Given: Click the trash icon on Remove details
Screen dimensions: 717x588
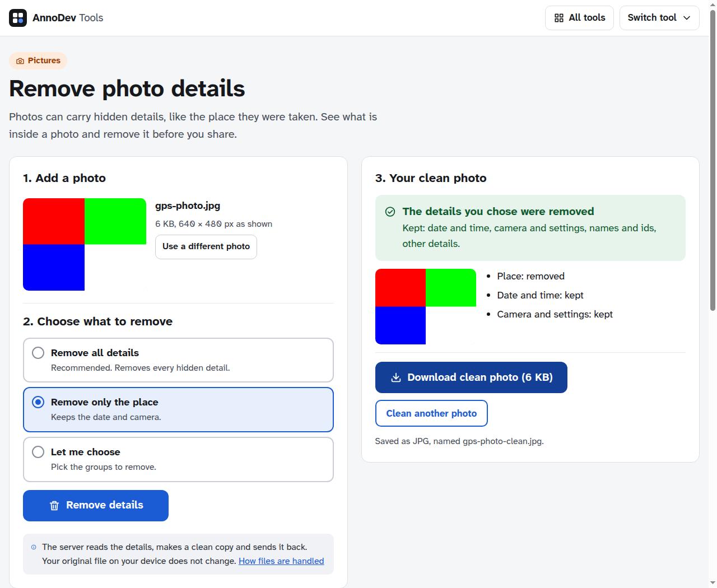Looking at the screenshot, I should (x=54, y=506).
